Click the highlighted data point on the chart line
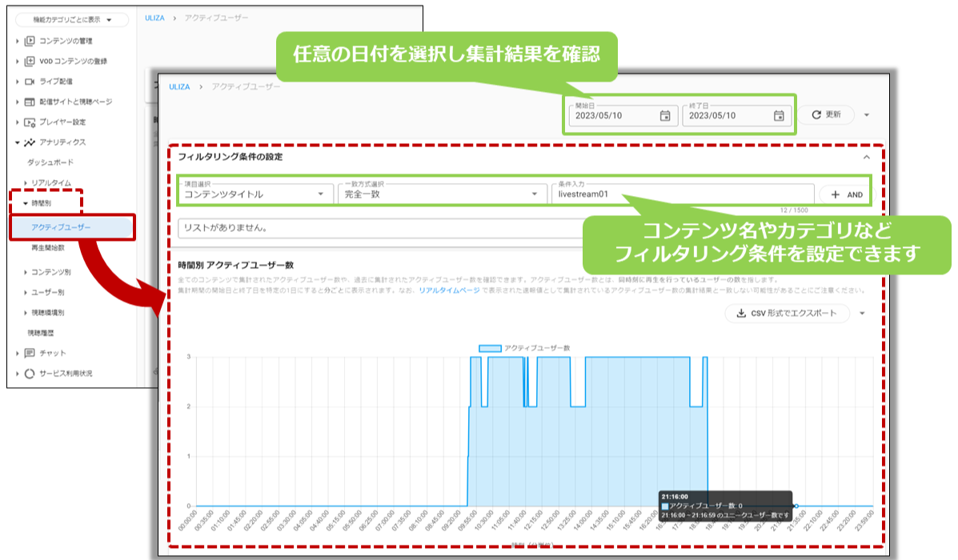 click(x=796, y=506)
